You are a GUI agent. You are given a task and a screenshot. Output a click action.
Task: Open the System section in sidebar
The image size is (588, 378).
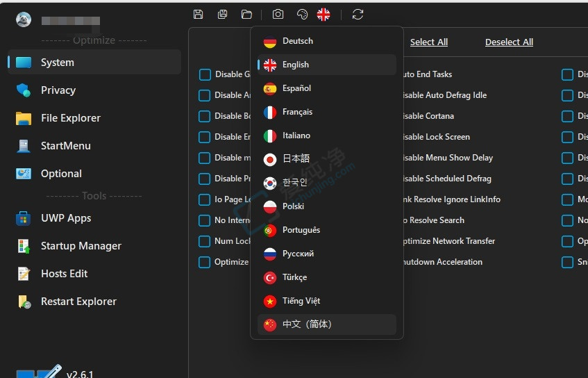(94, 62)
